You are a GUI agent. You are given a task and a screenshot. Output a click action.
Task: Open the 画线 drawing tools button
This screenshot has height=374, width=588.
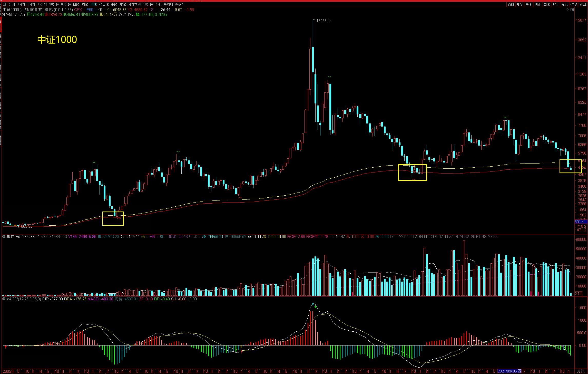pos(546,4)
